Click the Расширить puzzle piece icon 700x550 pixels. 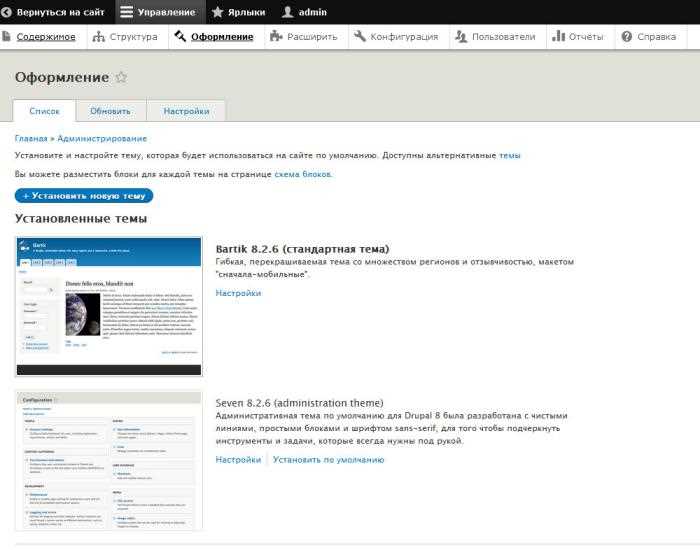point(276,37)
